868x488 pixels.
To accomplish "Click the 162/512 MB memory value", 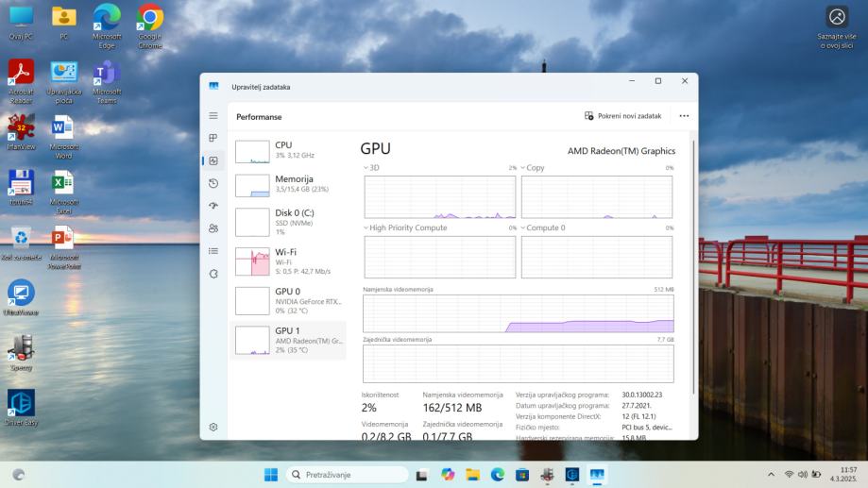I will click(x=452, y=408).
